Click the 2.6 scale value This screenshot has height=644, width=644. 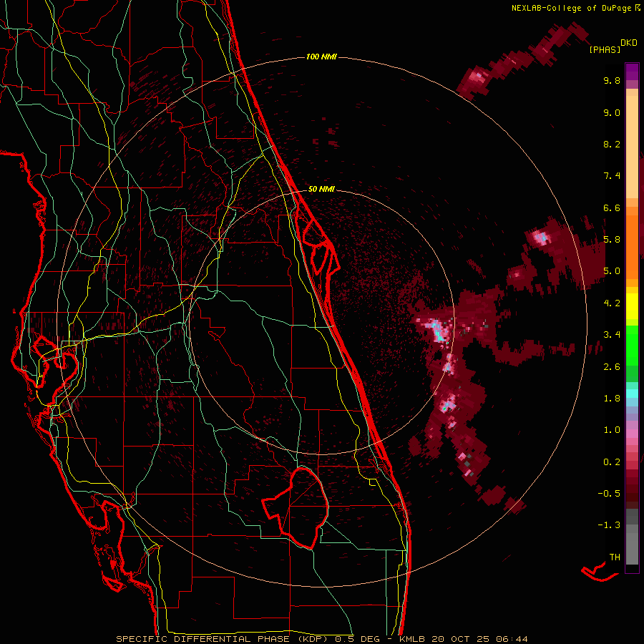click(612, 367)
